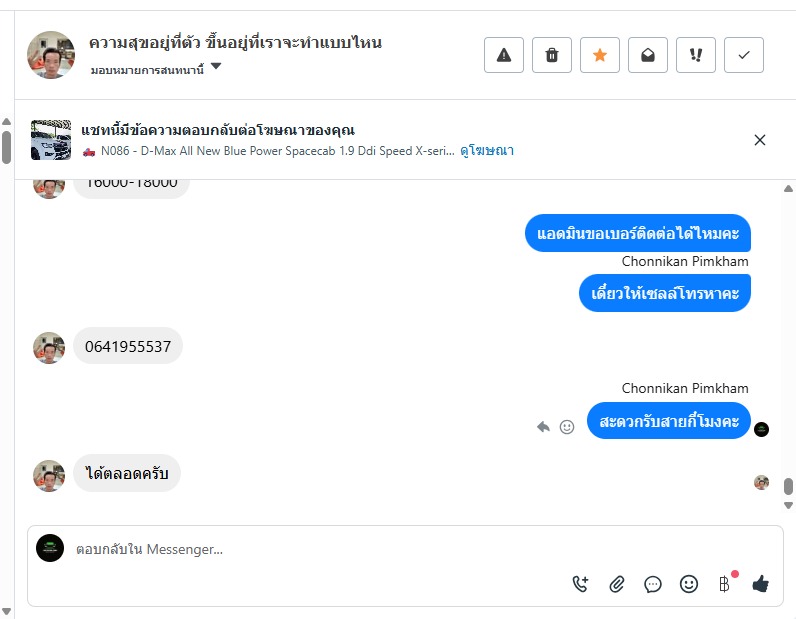The image size is (796, 619).
Task: Click the D-Max ad thumbnail
Action: coord(51,140)
